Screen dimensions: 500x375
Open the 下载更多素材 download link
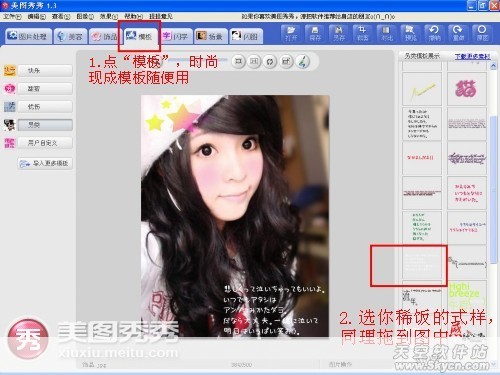point(472,56)
